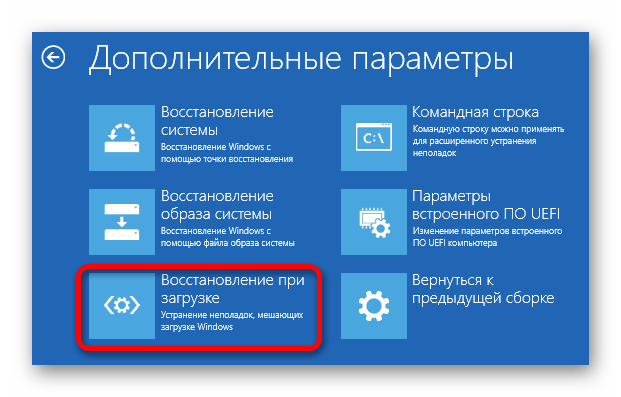Choose "Командная строка" option
Image resolution: width=621 pixels, height=397 pixels.
(475, 113)
